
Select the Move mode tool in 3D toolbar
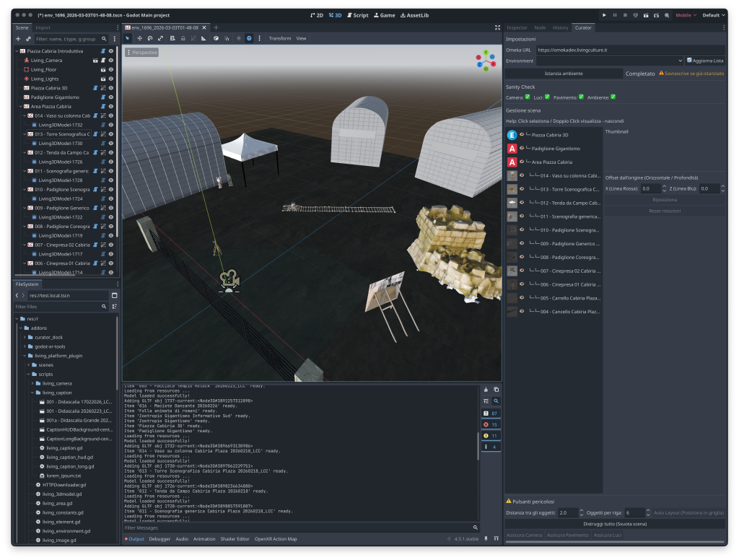(139, 38)
